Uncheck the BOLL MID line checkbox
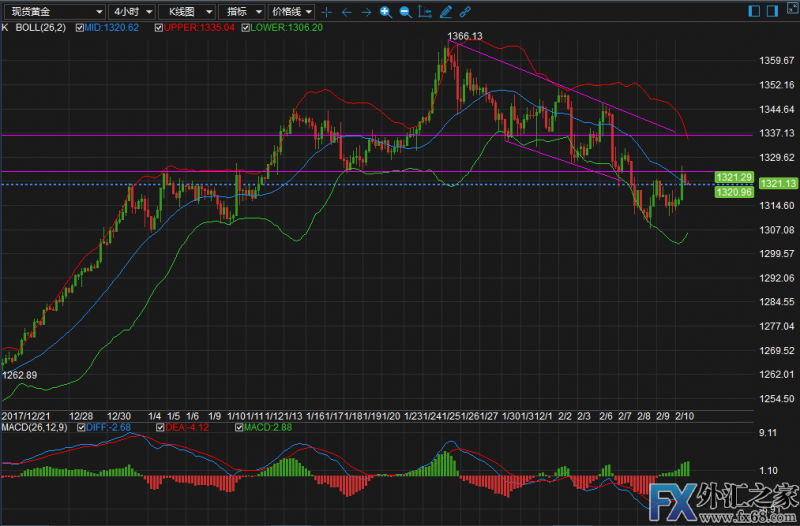This screenshot has width=800, height=526. click(77, 29)
